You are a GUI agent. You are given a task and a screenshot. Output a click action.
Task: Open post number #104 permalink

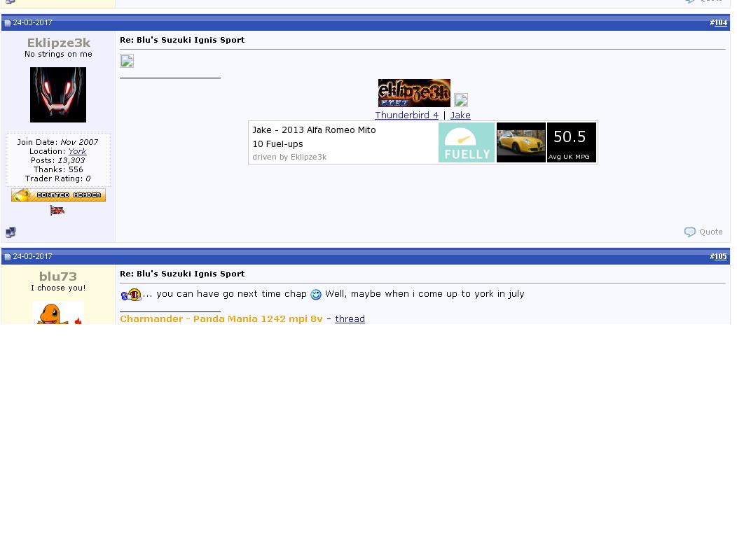[x=721, y=22]
